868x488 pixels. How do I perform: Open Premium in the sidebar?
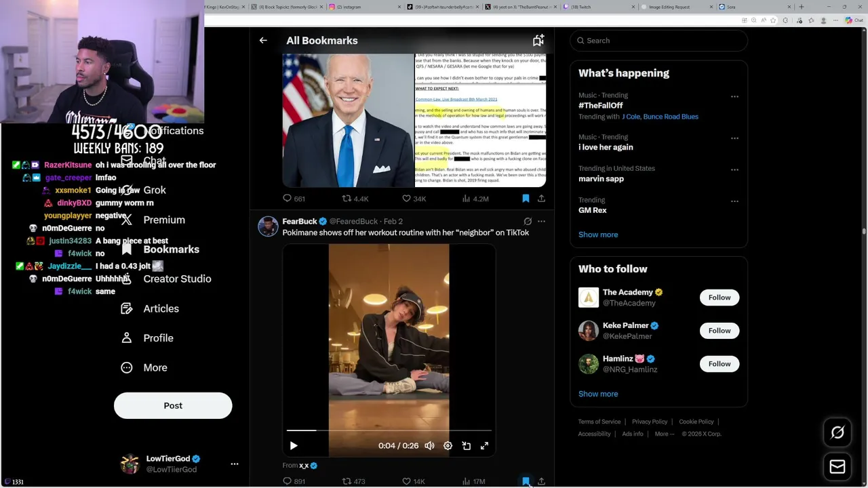[153, 220]
